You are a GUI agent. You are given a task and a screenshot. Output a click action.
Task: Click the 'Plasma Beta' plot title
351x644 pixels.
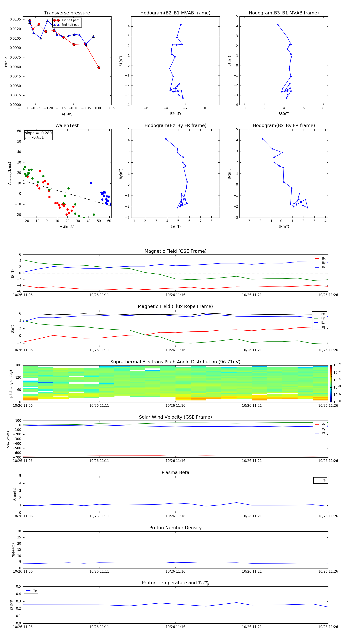175,472
